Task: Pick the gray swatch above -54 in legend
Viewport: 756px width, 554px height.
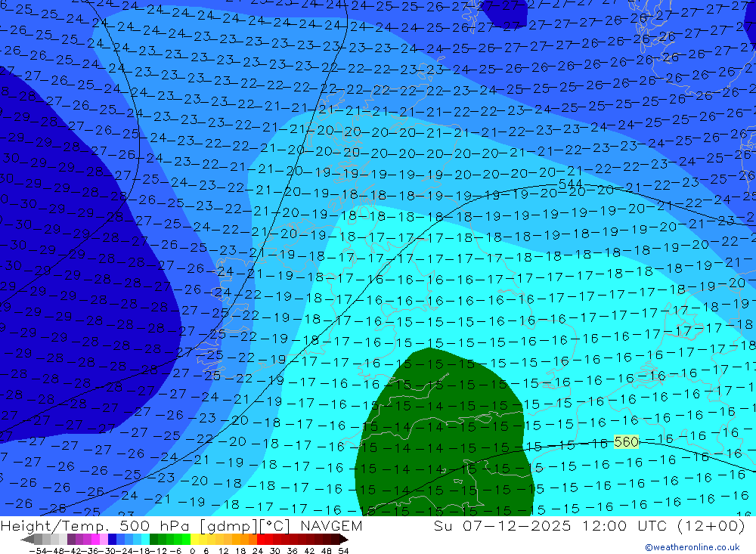Action: pos(38,540)
